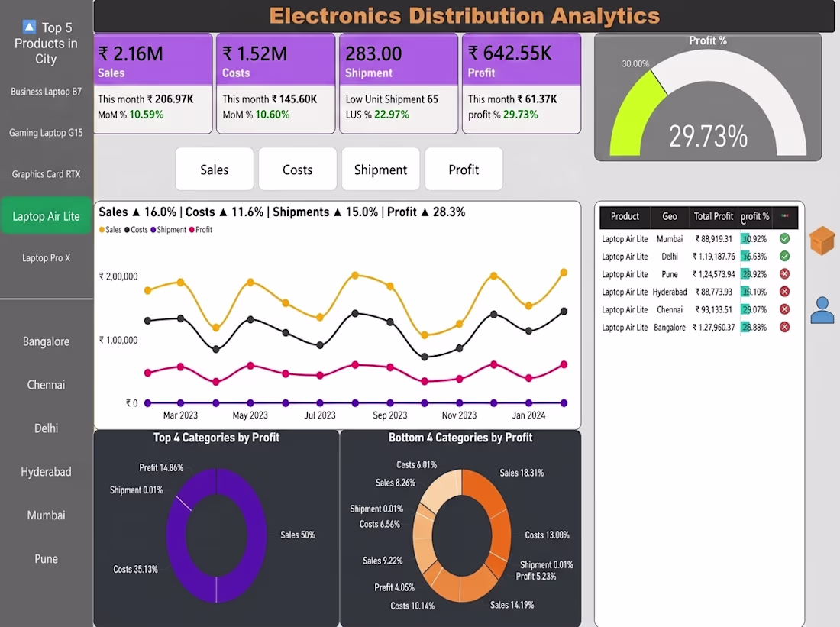Filter by Business Laptop B7 product
The width and height of the screenshot is (840, 627).
46,92
